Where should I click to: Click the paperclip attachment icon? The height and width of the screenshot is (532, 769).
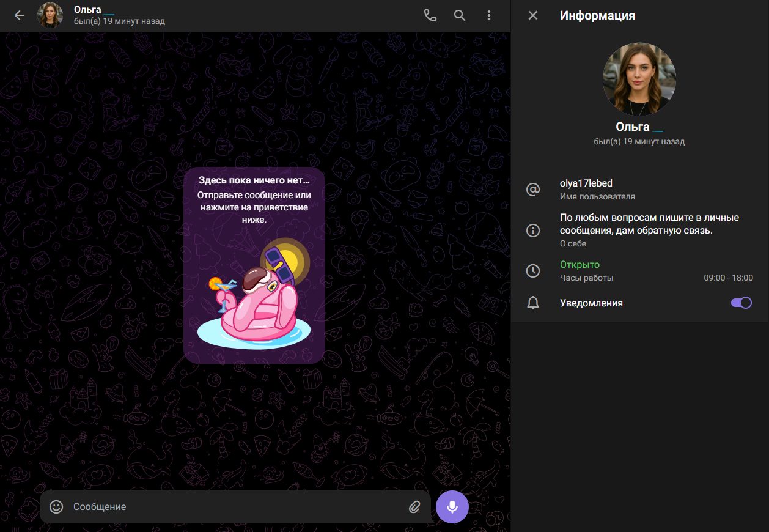414,507
